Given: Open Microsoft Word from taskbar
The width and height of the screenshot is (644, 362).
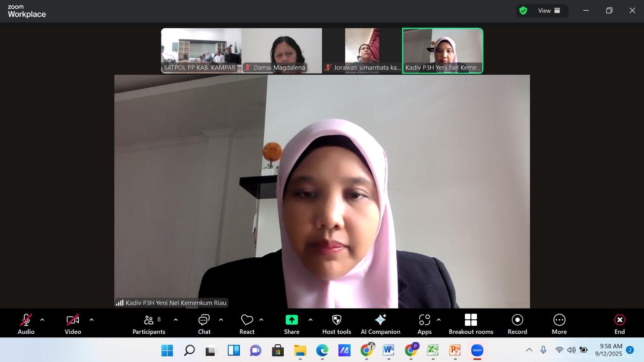Looking at the screenshot, I should pyautogui.click(x=388, y=350).
